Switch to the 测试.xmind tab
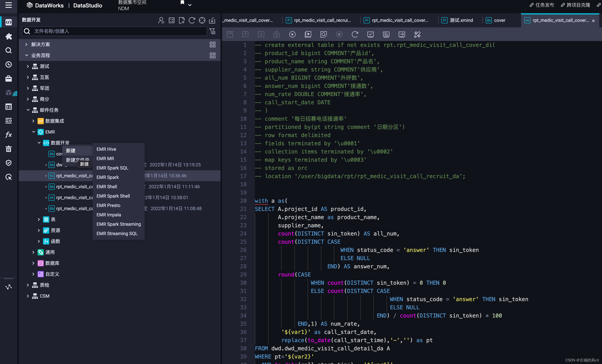The height and width of the screenshot is (364, 602). tap(461, 20)
